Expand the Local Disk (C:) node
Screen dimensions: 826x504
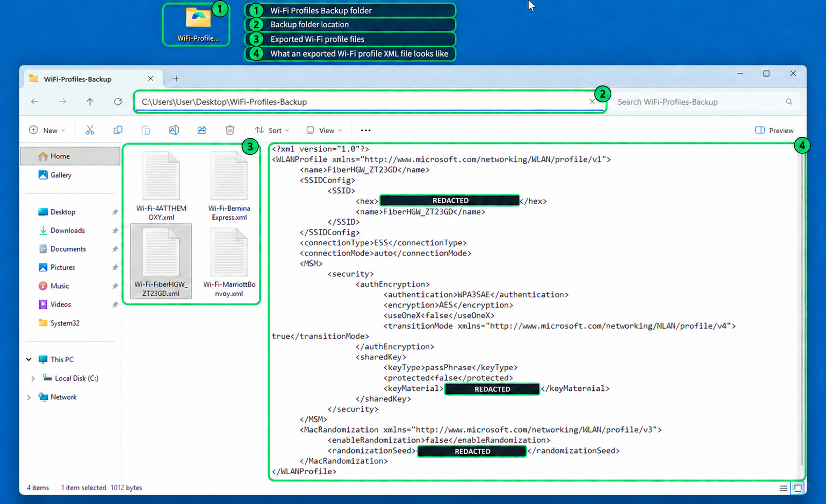coord(33,379)
